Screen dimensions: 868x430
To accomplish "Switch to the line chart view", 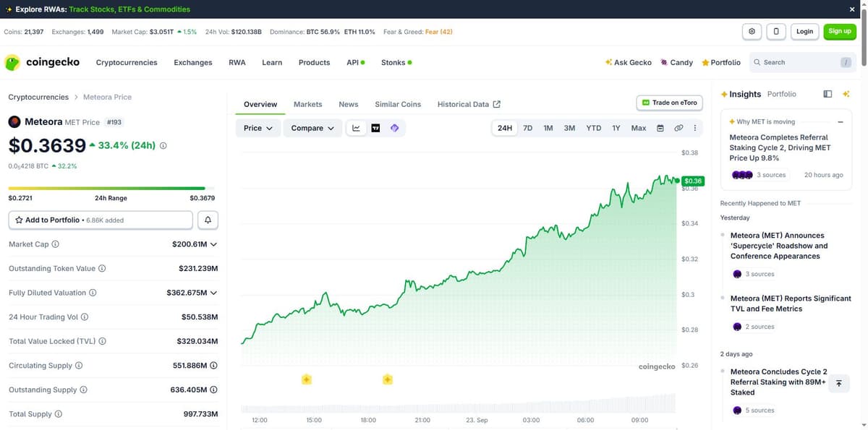I will (x=356, y=128).
